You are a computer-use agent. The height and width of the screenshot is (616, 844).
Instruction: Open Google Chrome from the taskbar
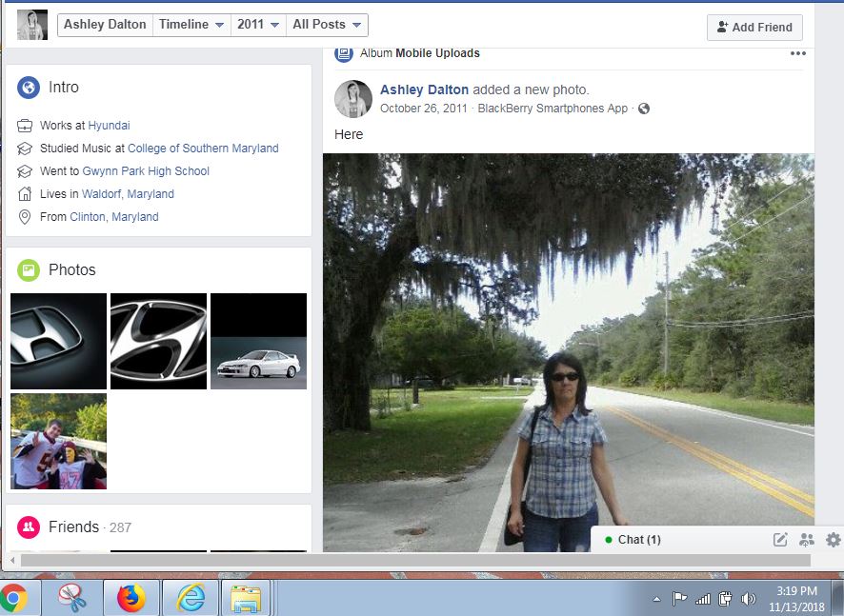click(x=15, y=598)
